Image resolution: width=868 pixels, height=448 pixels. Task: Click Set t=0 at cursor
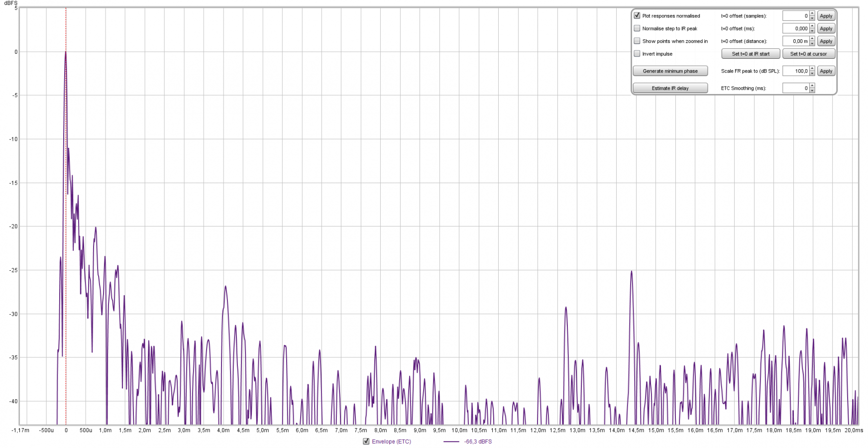click(x=808, y=54)
